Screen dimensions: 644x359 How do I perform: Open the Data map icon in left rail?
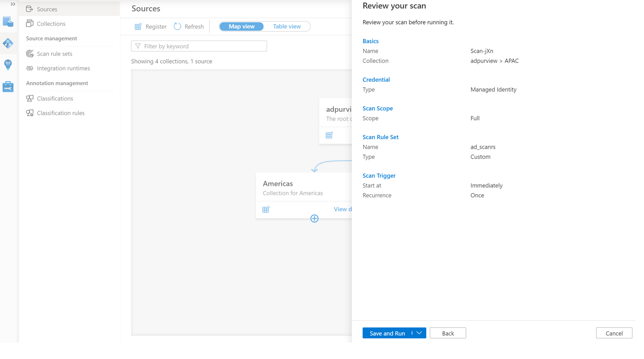click(8, 43)
